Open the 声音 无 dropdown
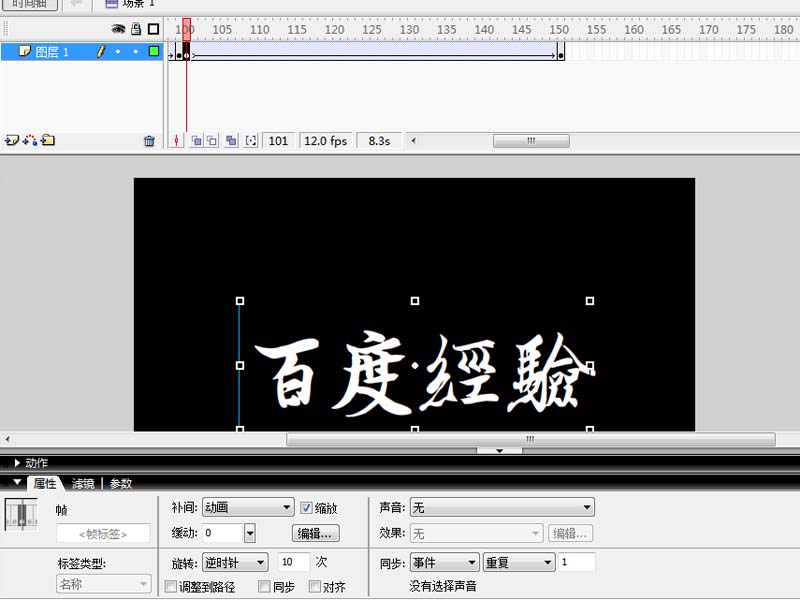Image resolution: width=800 pixels, height=600 pixels. tap(502, 507)
